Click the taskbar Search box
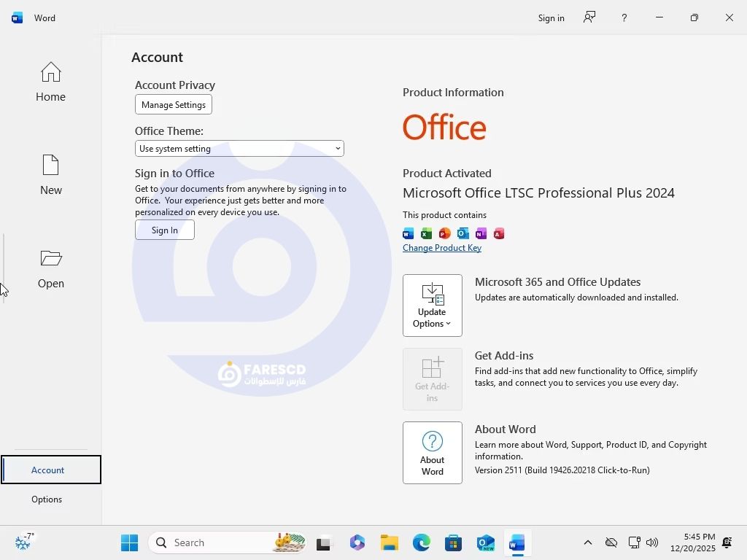 (219, 542)
